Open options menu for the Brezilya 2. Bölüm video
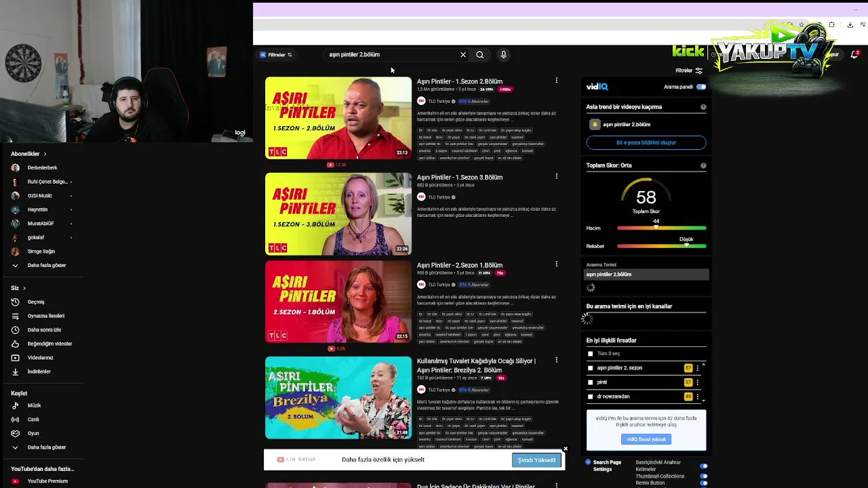Image resolution: width=868 pixels, height=488 pixels. 557,360
